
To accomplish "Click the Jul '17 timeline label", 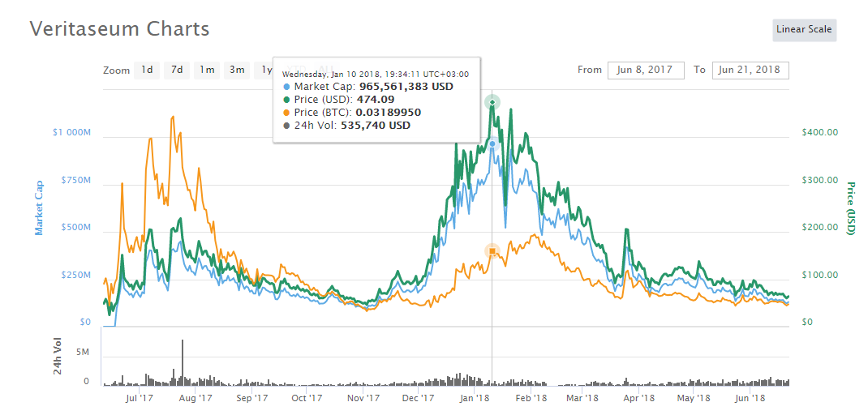I will pyautogui.click(x=139, y=397).
